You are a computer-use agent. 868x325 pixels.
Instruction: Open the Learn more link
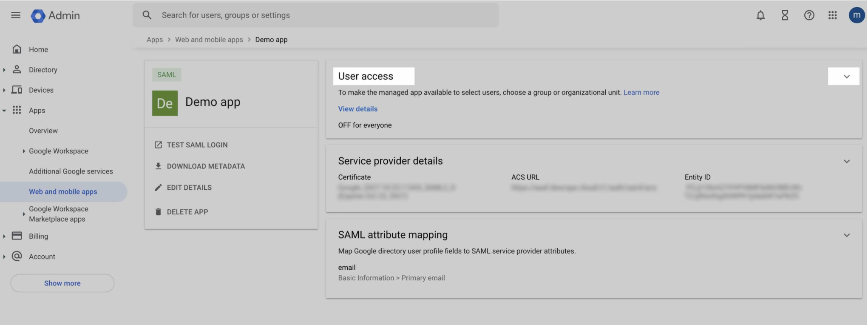(x=641, y=92)
